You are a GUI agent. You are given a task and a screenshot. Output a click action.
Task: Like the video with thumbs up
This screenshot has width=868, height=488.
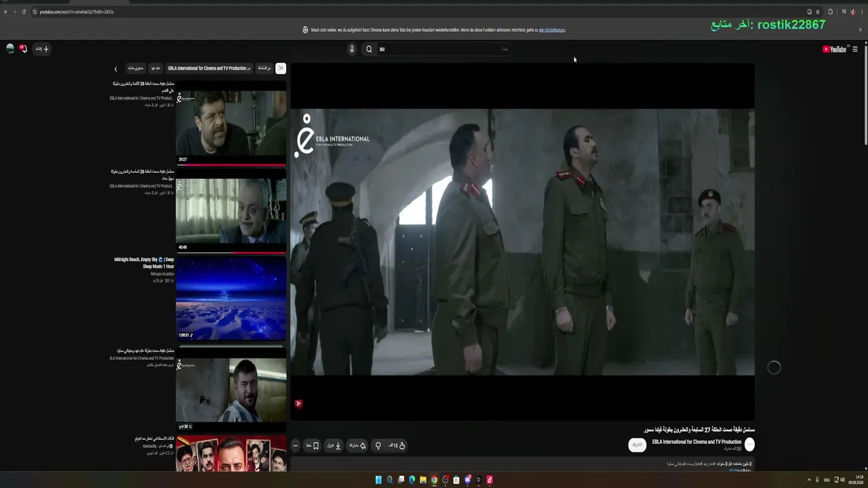coord(397,445)
